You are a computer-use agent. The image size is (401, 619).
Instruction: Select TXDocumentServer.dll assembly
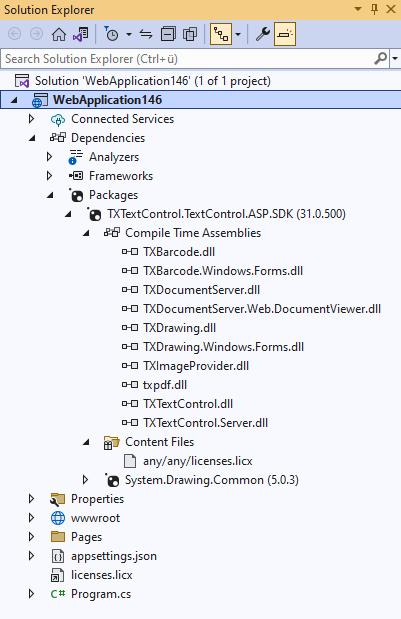201,290
